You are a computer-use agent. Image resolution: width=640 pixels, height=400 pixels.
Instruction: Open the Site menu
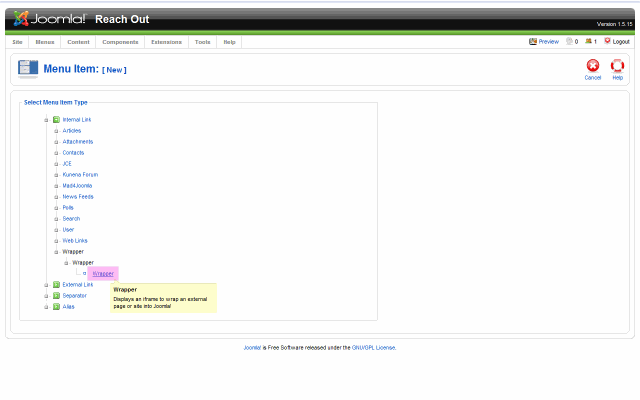(17, 42)
